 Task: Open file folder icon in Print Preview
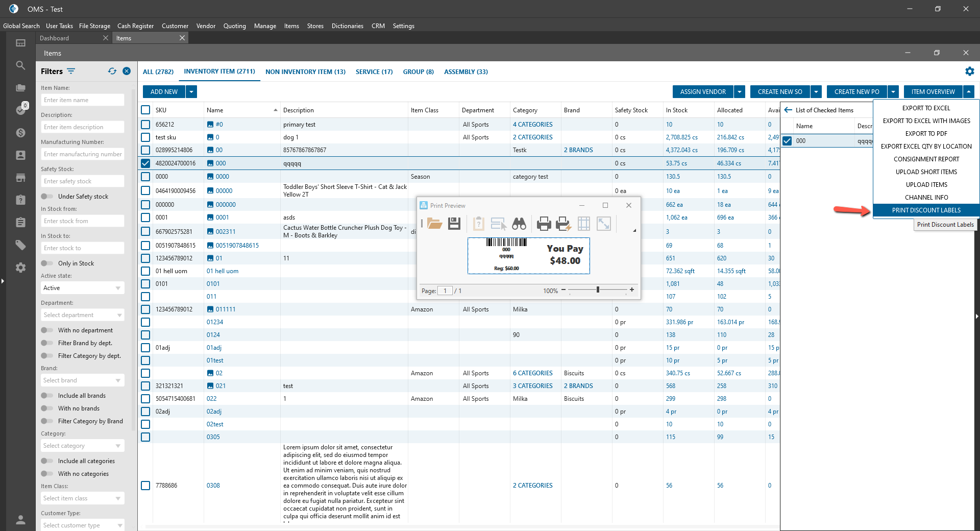(434, 224)
